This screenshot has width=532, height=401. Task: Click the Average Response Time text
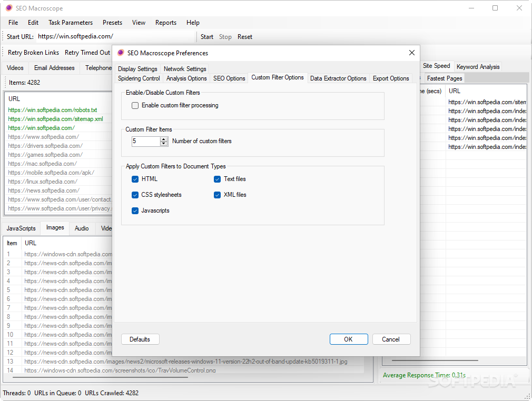click(x=424, y=375)
